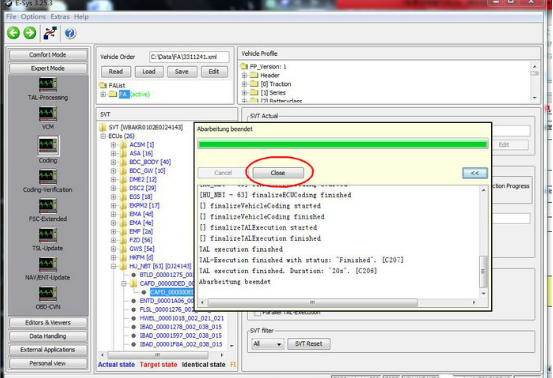Click the Close button in dialog
This screenshot has height=378, width=553.
pyautogui.click(x=278, y=173)
